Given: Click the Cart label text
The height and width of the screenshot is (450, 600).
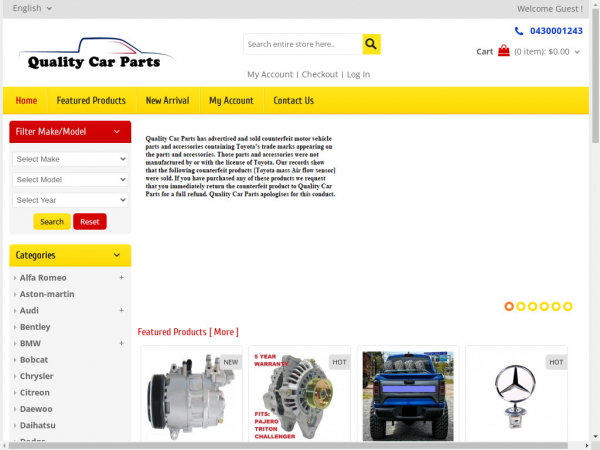Looking at the screenshot, I should (484, 52).
